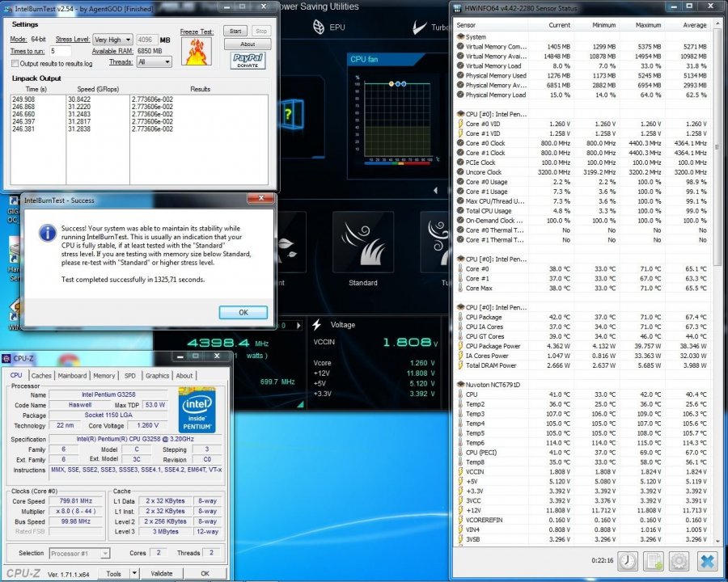Click OK in the Success dialog

coord(243,312)
